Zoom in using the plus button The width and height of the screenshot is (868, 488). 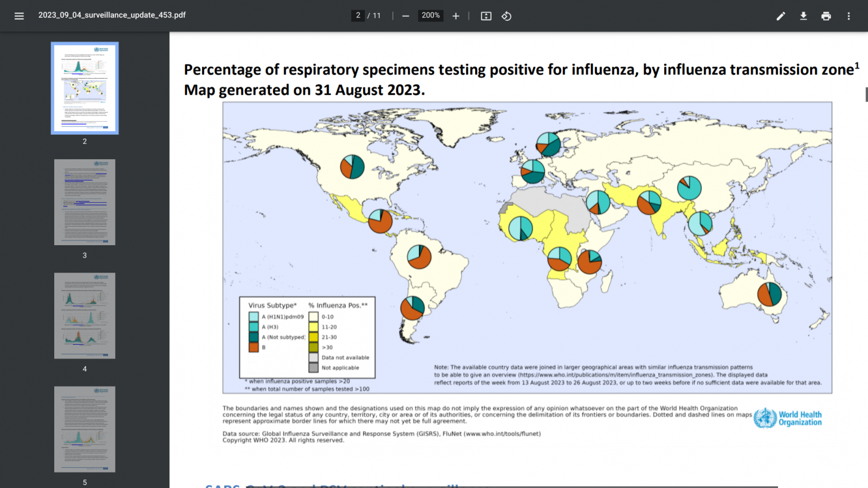click(456, 16)
